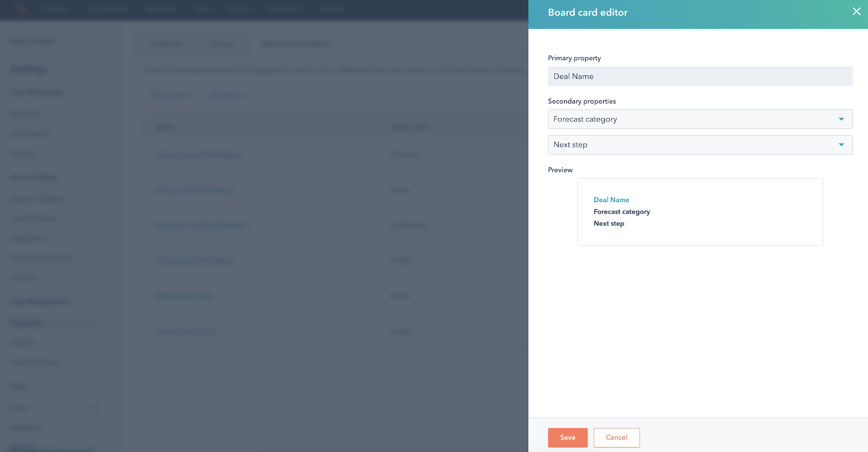The image size is (868, 452).
Task: Open the Forecast category secondary property dropdown
Action: [x=700, y=119]
